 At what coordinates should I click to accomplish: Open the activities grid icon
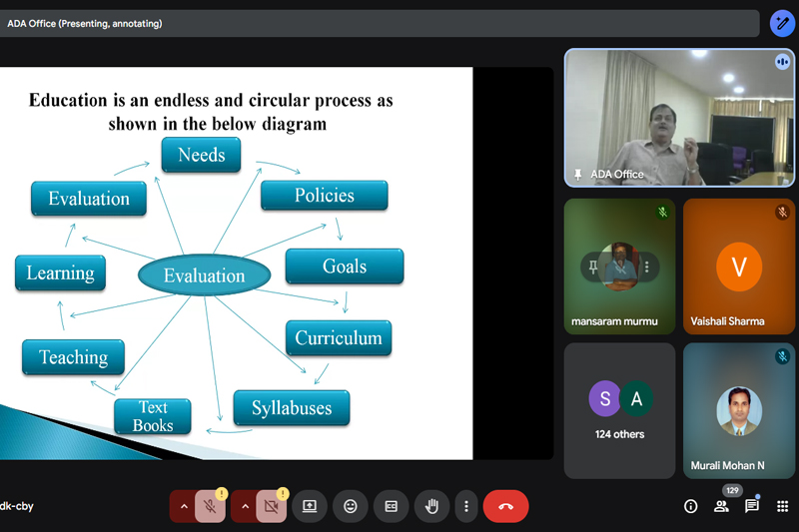pyautogui.click(x=782, y=506)
